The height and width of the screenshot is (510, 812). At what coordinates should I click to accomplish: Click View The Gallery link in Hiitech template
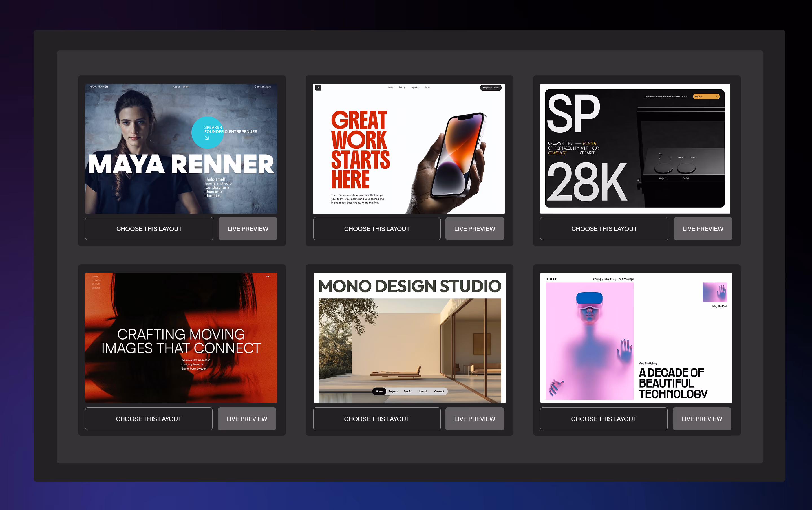[648, 364]
